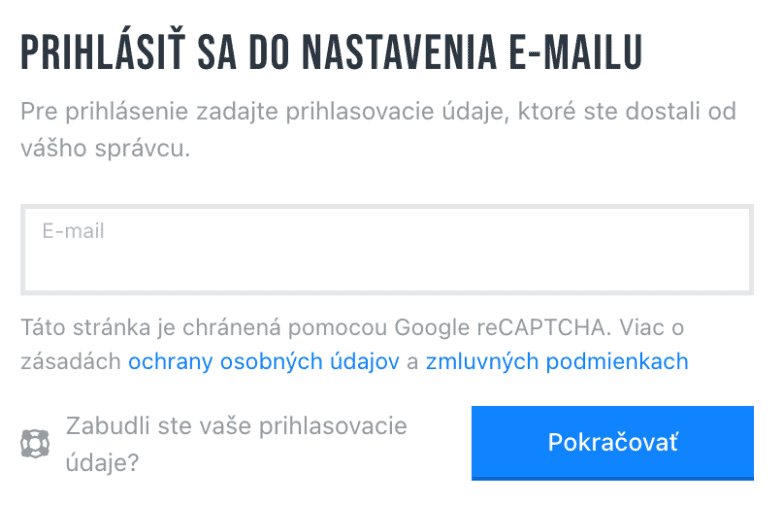
Task: Select Zabudli ste vaše prihlasovacie údaje link
Action: click(x=237, y=444)
